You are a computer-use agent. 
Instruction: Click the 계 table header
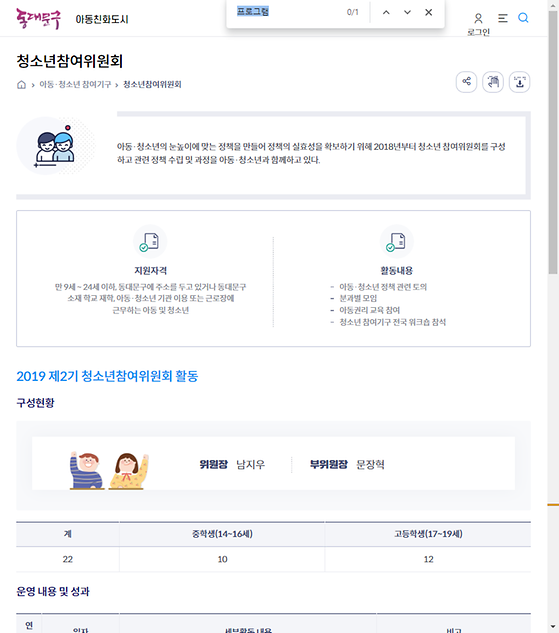(x=67, y=534)
